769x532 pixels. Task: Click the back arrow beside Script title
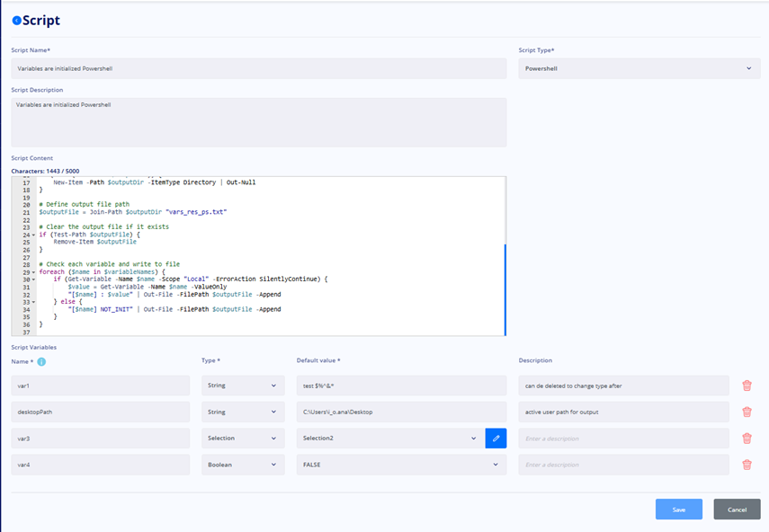17,20
